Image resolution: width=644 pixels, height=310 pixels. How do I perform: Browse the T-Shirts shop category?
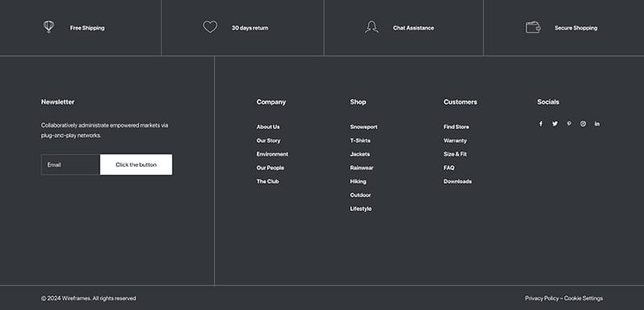pos(360,140)
